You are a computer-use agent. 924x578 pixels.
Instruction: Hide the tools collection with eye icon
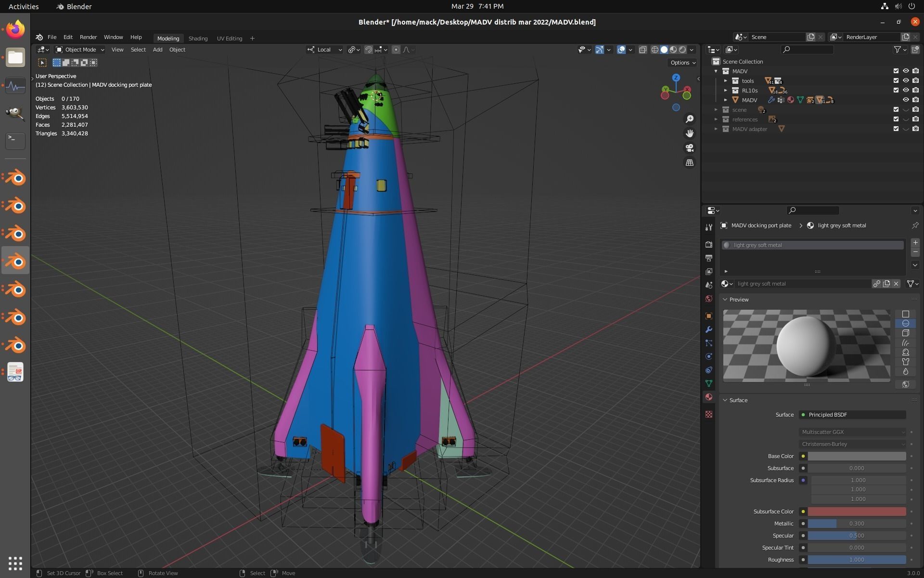pyautogui.click(x=906, y=80)
